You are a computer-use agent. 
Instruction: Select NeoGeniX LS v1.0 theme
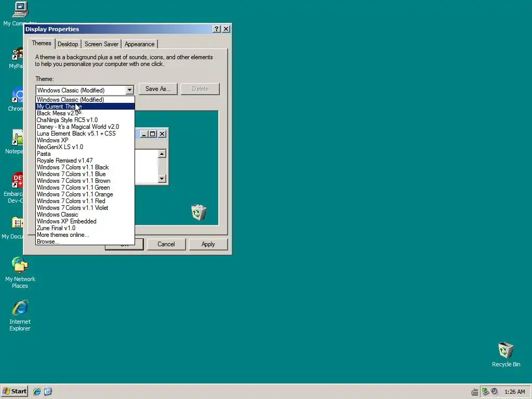tap(85, 147)
